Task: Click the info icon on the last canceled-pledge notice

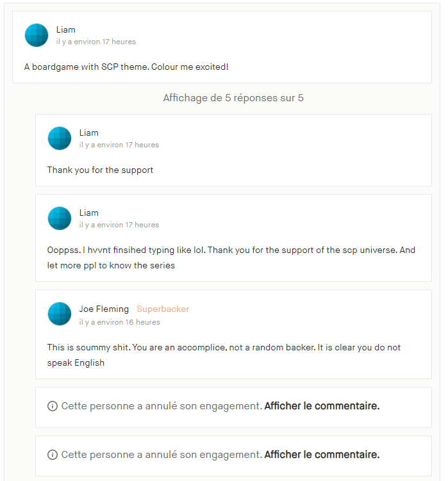Action: click(x=53, y=455)
